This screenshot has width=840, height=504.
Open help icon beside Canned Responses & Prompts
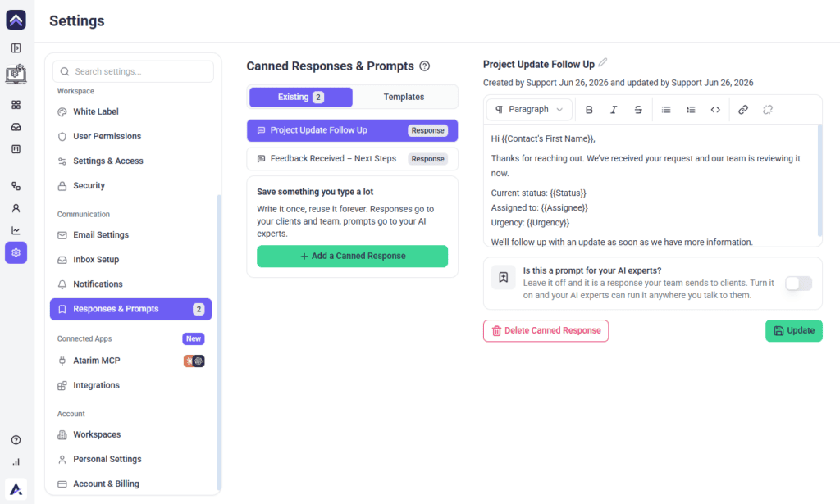click(x=425, y=66)
